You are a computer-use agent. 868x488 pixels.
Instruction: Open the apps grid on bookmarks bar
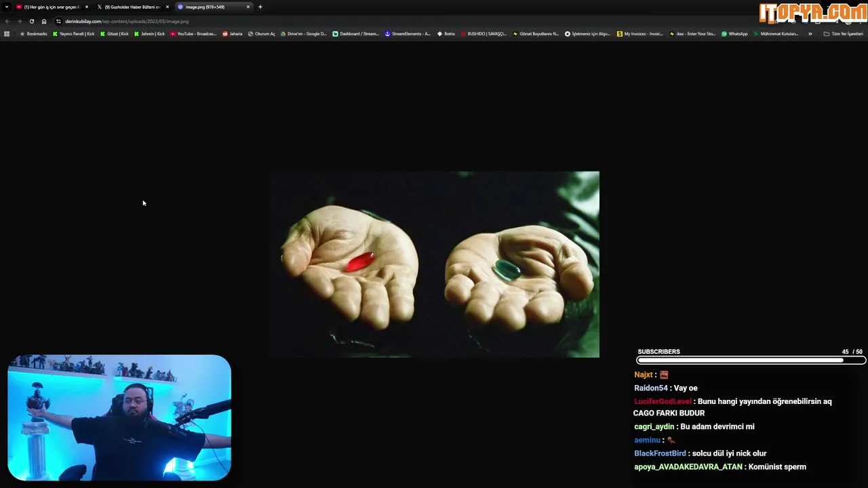point(7,33)
